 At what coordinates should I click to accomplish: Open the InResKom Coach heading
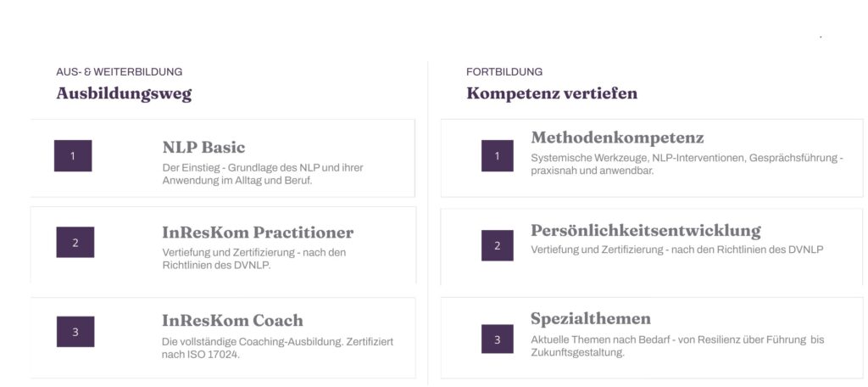(x=232, y=321)
